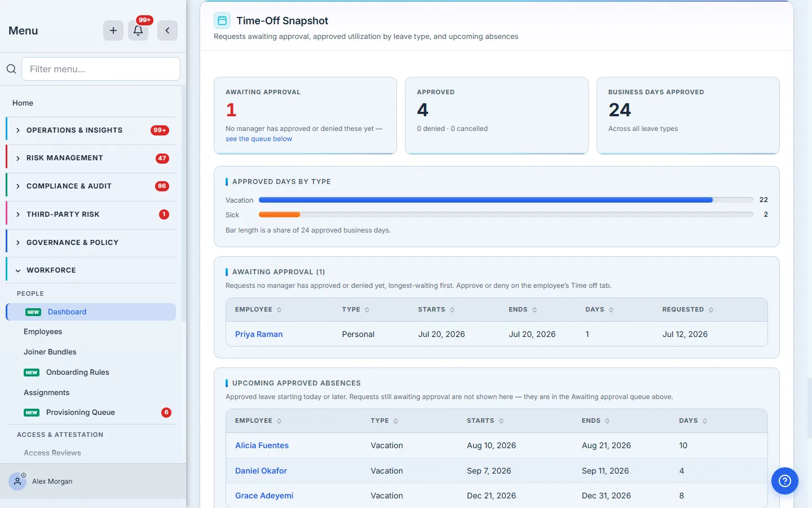Screen dimensions: 812x508
Task: Sort awaiting table by Employee column icon
Action: tap(279, 310)
